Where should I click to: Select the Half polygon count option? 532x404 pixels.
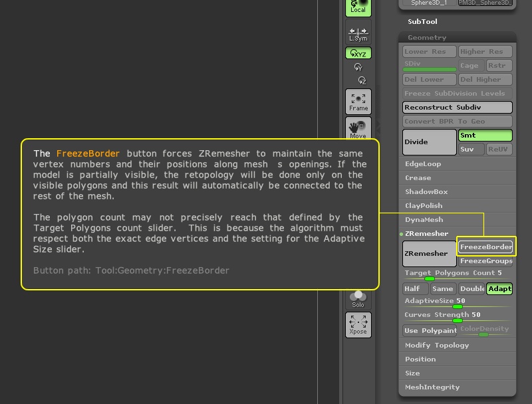(x=415, y=289)
